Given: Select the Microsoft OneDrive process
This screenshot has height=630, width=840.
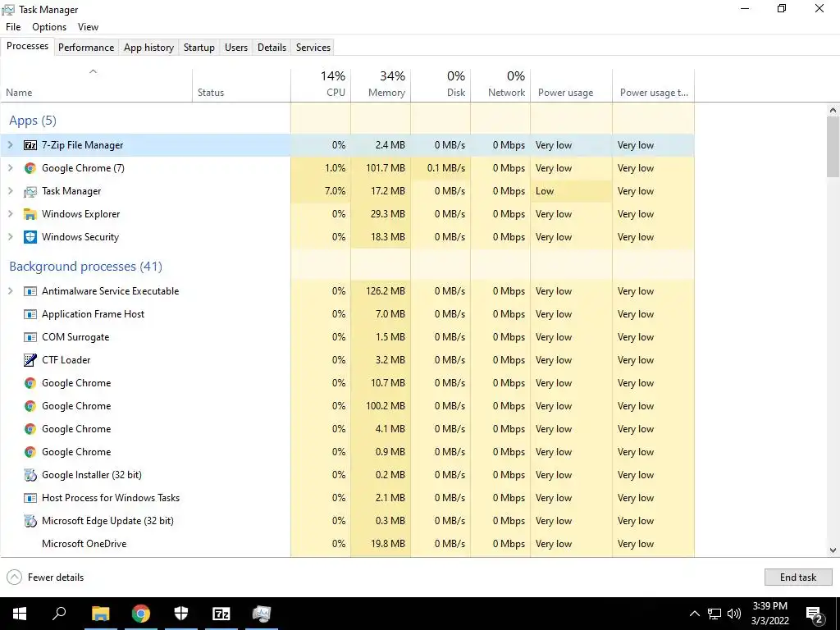Looking at the screenshot, I should click(x=347, y=545).
